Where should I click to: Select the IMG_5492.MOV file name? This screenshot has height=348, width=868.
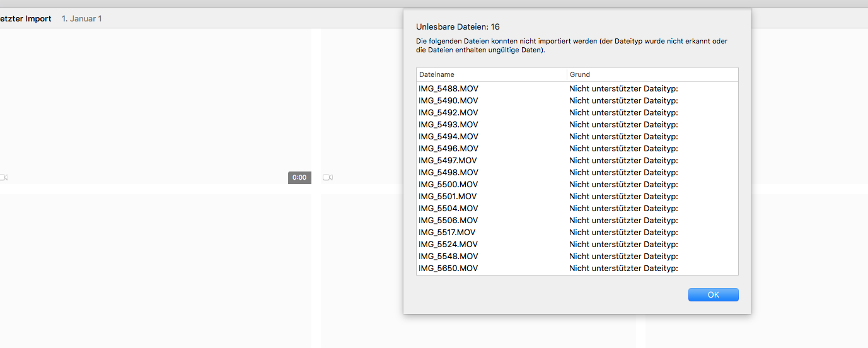448,112
